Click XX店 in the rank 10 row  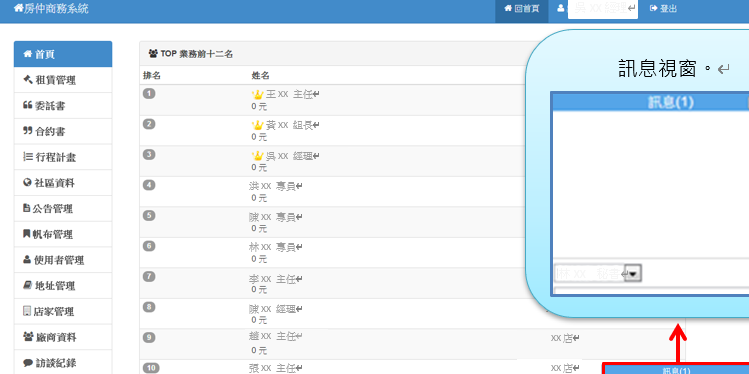[x=565, y=368]
